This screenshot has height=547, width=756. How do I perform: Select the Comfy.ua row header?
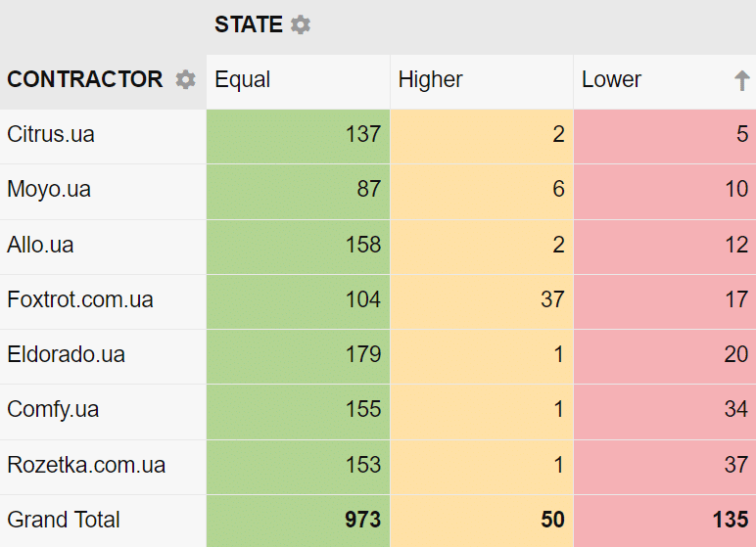53,409
